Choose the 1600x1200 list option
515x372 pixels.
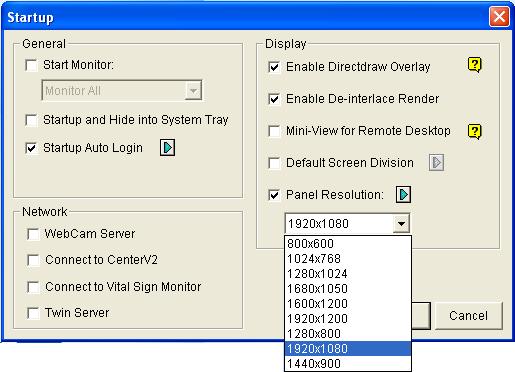click(x=348, y=304)
